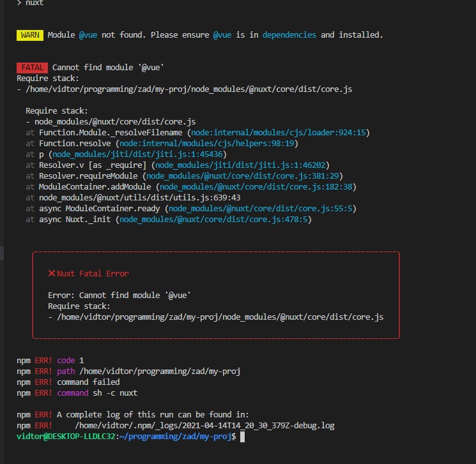
Task: Click the word 'dependencies' in warning
Action: click(289, 35)
